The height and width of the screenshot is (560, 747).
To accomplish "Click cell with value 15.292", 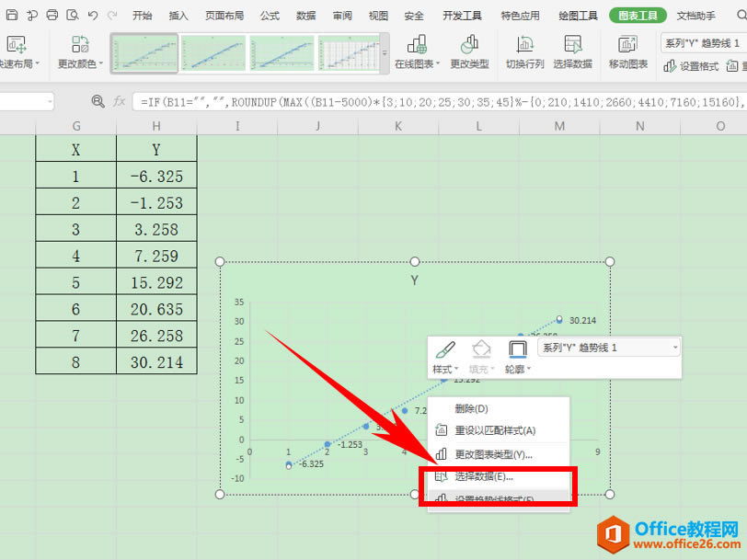I will 156,282.
